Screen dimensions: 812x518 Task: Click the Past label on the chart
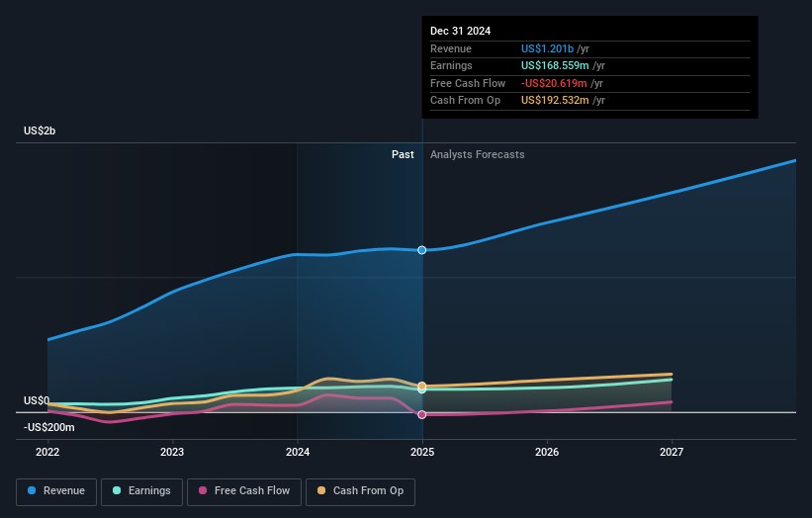pos(403,154)
